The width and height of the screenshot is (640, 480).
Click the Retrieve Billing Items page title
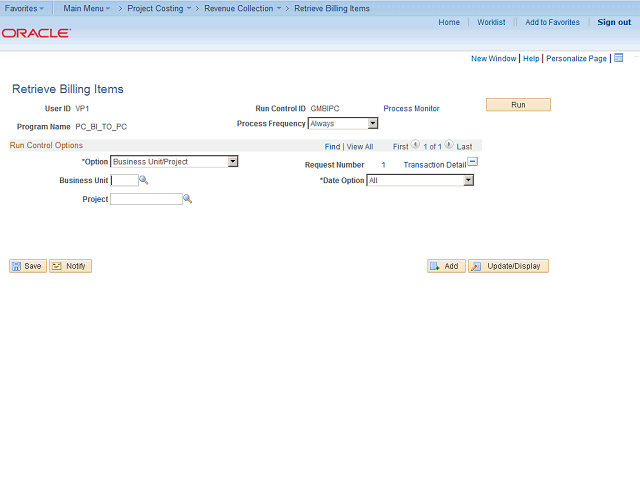point(68,89)
